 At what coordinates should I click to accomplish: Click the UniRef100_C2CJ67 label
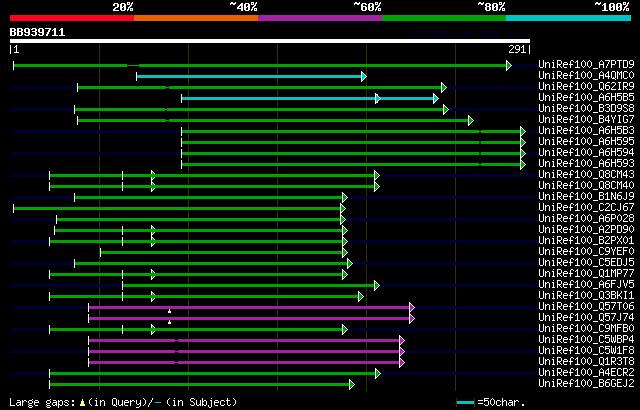tap(586, 208)
